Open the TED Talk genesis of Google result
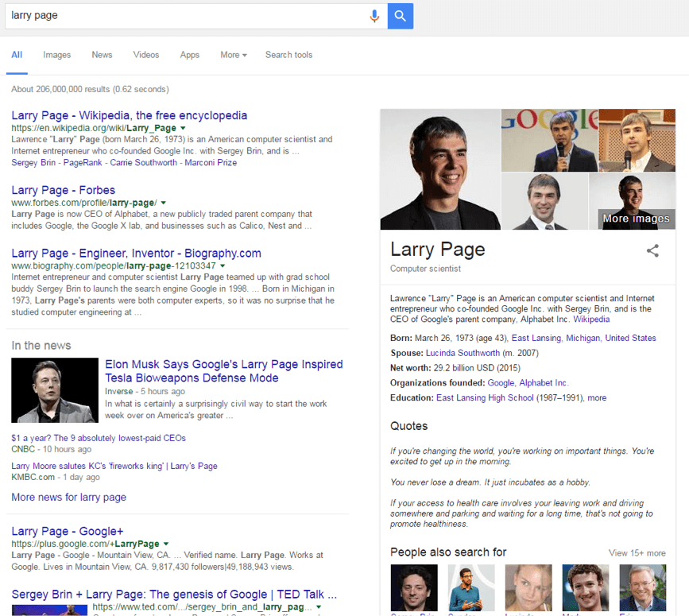Viewport: 689px width, 616px height. pos(174,595)
